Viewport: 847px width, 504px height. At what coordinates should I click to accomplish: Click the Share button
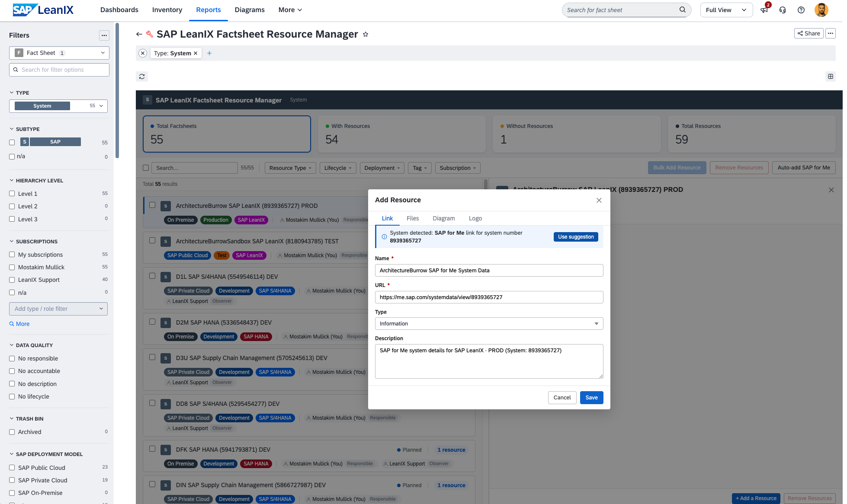point(808,33)
